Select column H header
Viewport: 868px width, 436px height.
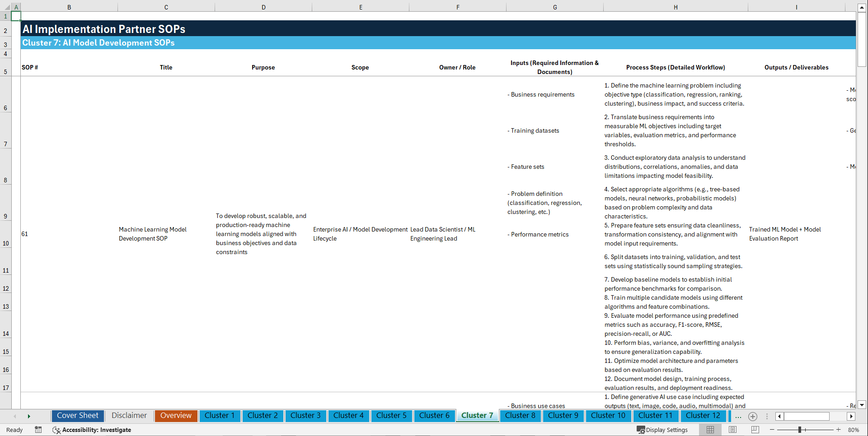pos(676,7)
